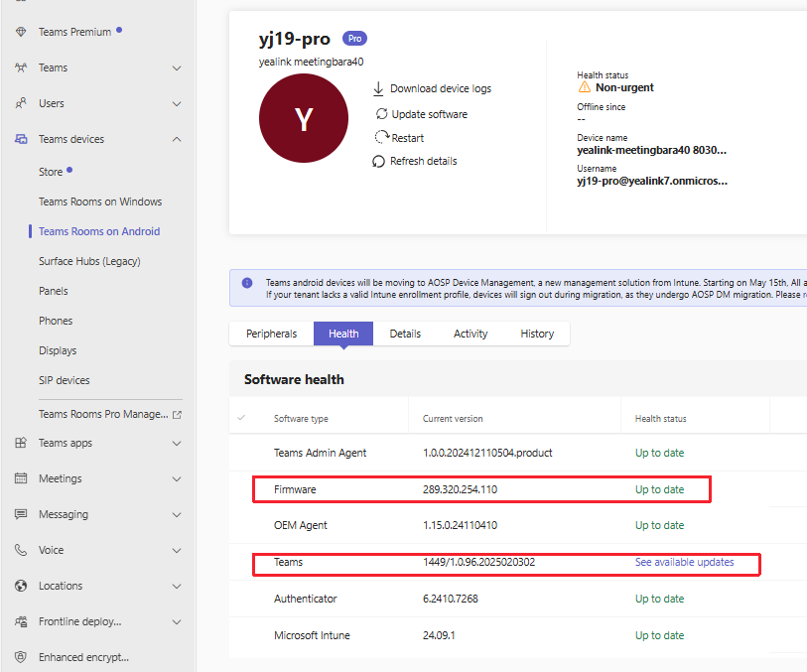This screenshot has height=672, width=807.
Task: Click the Messaging chat icon
Action: coord(21,514)
